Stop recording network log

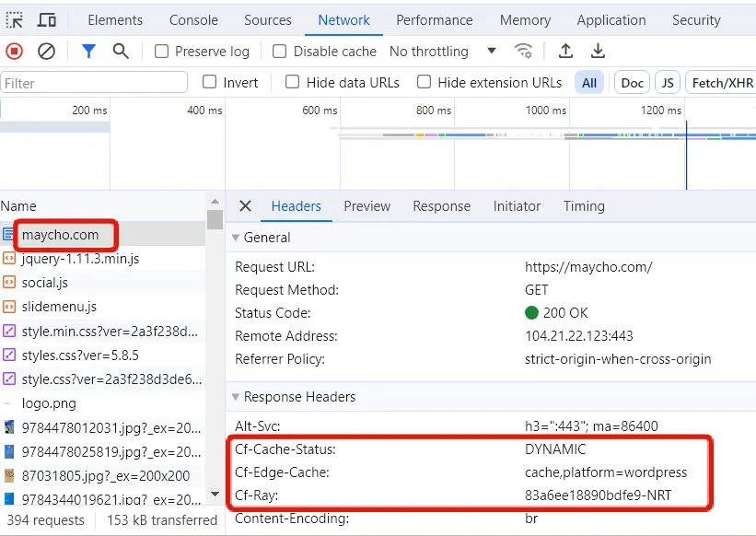[x=14, y=52]
